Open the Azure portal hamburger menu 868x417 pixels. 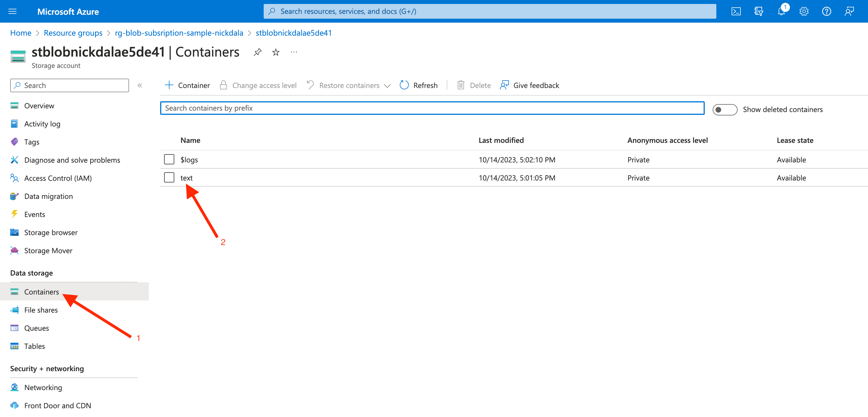12,11
